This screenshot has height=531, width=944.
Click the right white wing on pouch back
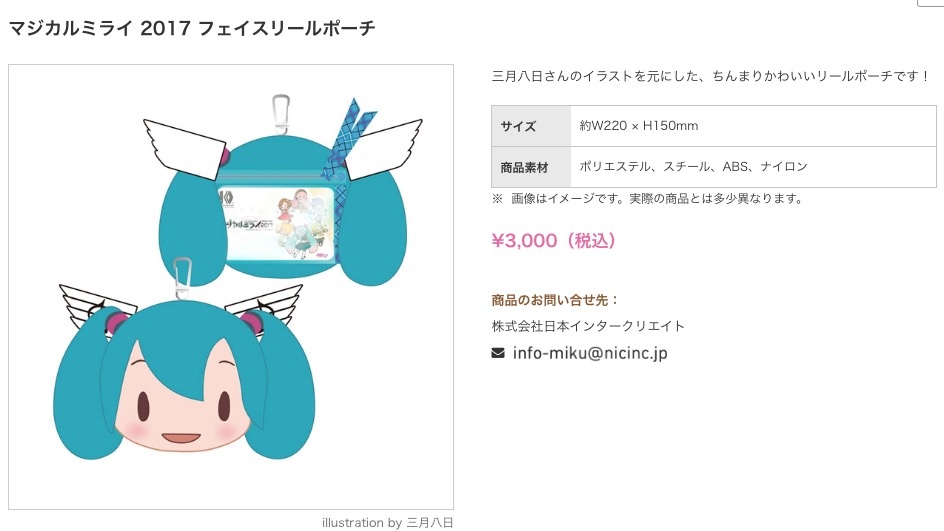[382, 148]
